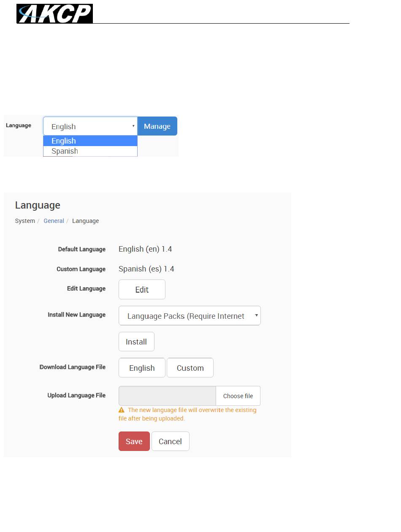Image resolution: width=401 pixels, height=532 pixels.
Task: Click the Install button
Action: pyautogui.click(x=136, y=342)
